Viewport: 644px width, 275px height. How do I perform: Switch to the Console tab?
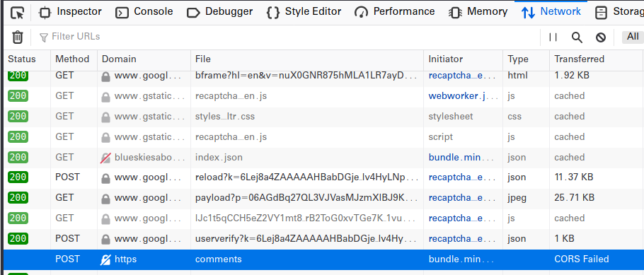click(144, 12)
